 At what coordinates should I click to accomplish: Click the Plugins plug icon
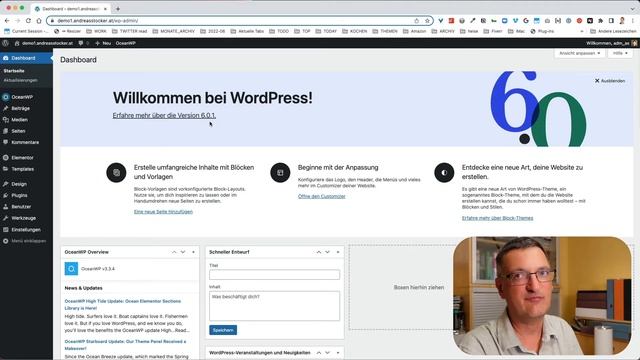click(6, 196)
